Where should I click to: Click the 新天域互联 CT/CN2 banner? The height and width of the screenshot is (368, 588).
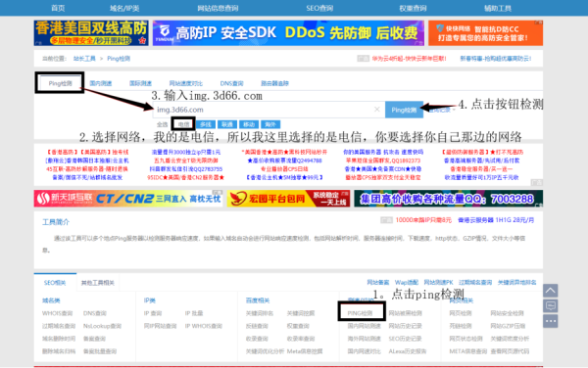tap(128, 199)
